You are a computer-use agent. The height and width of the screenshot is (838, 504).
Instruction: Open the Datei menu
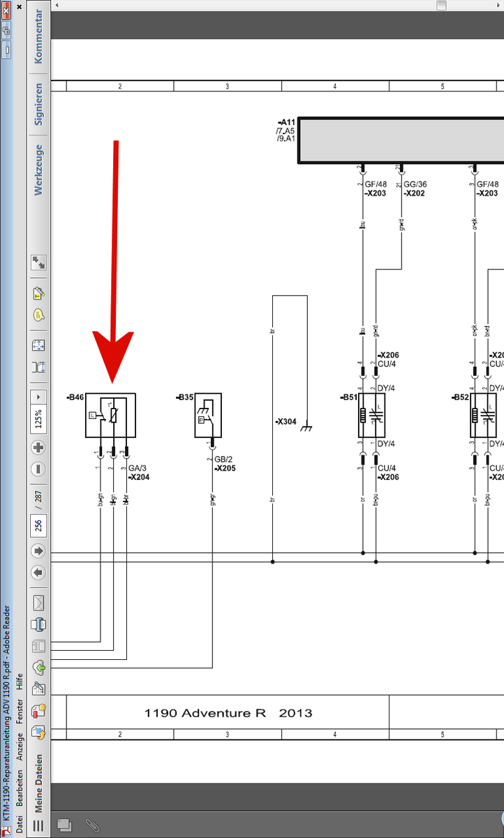tap(20, 824)
